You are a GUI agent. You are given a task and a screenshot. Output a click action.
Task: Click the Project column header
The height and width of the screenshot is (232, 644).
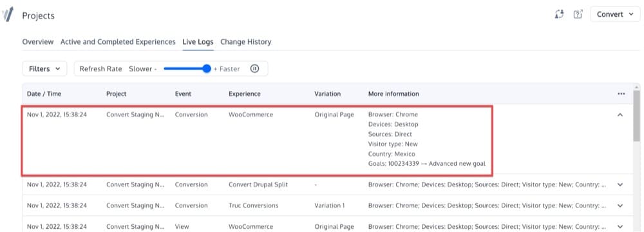click(x=116, y=94)
